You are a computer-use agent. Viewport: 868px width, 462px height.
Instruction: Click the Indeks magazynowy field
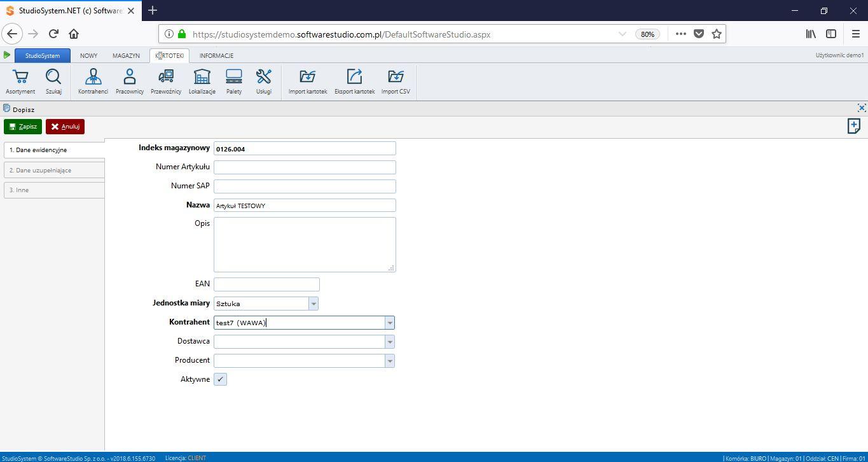point(305,148)
